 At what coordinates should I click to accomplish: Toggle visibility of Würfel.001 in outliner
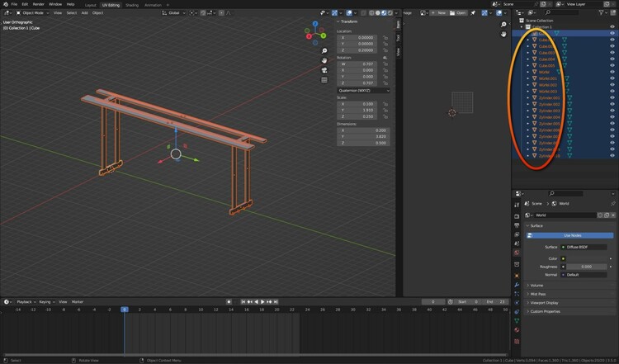click(x=612, y=78)
